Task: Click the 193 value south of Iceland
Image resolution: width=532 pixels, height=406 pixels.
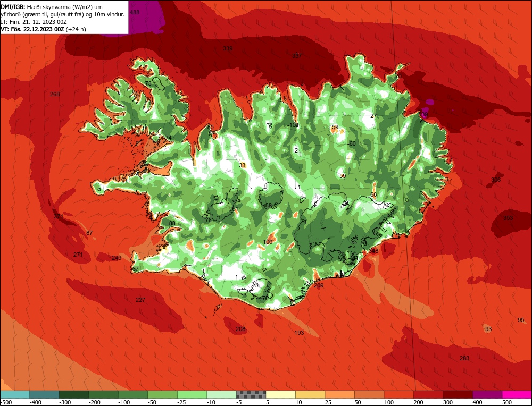Action: pyautogui.click(x=299, y=333)
